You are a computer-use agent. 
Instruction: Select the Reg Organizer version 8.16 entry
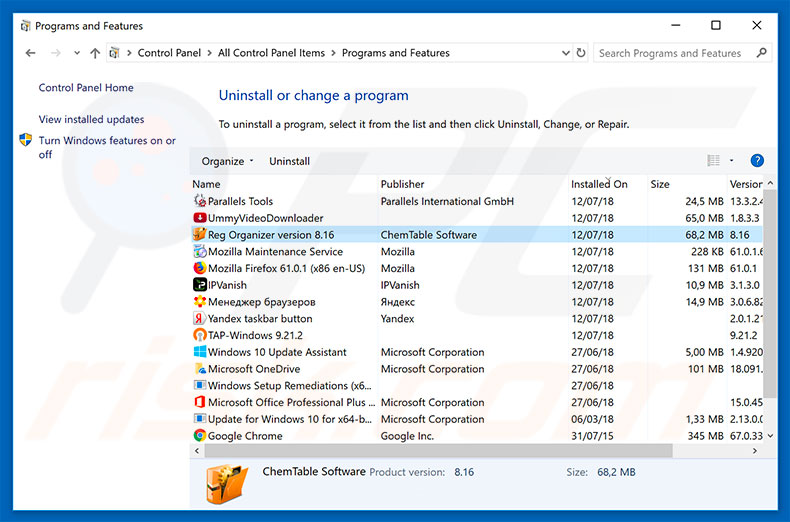tap(271, 235)
